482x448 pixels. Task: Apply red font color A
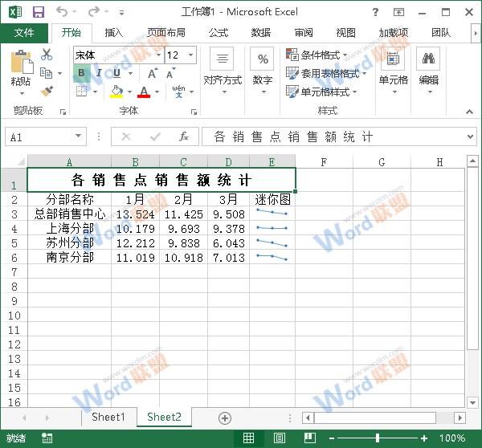[144, 92]
